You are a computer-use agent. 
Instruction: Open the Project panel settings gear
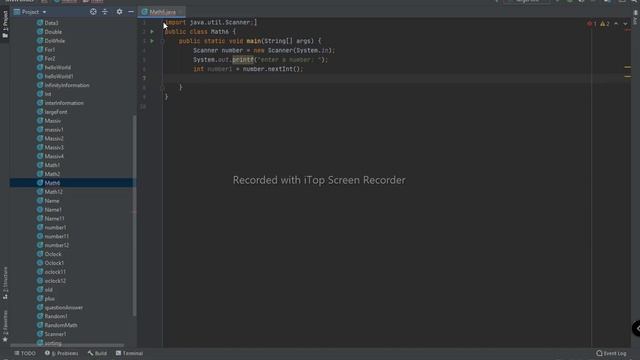coord(119,12)
